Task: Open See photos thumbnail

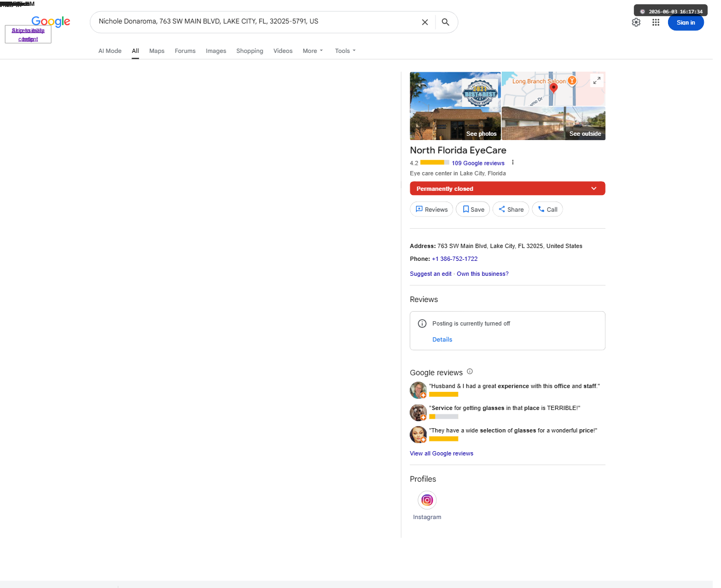Action: click(x=455, y=106)
